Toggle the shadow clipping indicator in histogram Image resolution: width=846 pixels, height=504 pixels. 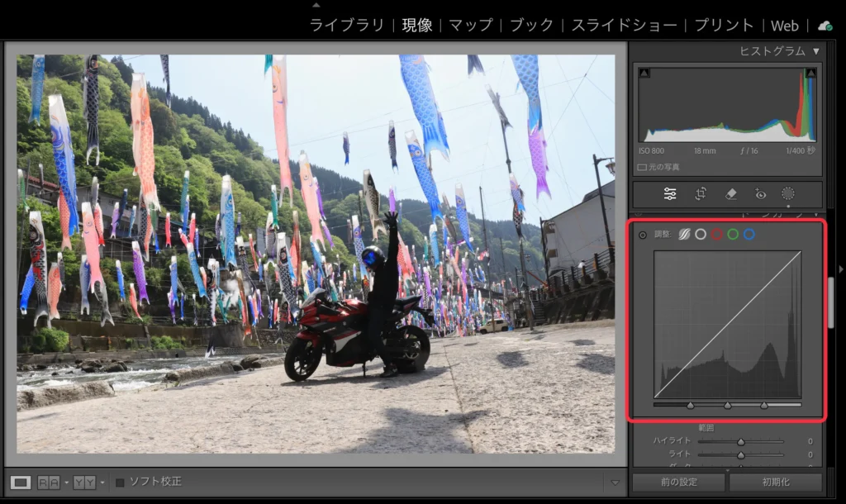click(x=644, y=74)
